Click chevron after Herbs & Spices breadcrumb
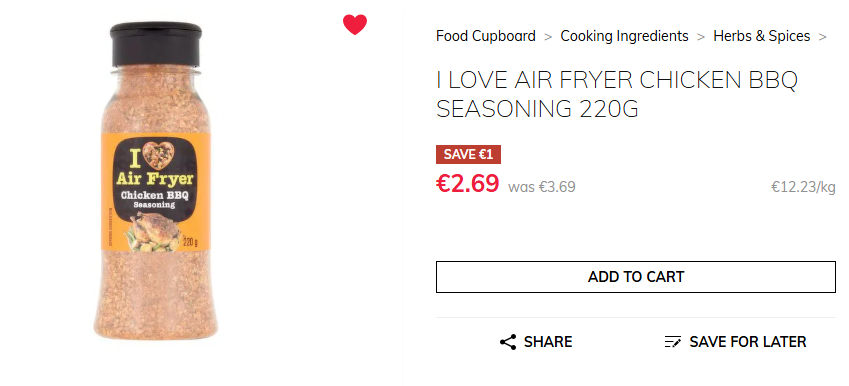Viewport: 849px width, 386px height. 823,37
